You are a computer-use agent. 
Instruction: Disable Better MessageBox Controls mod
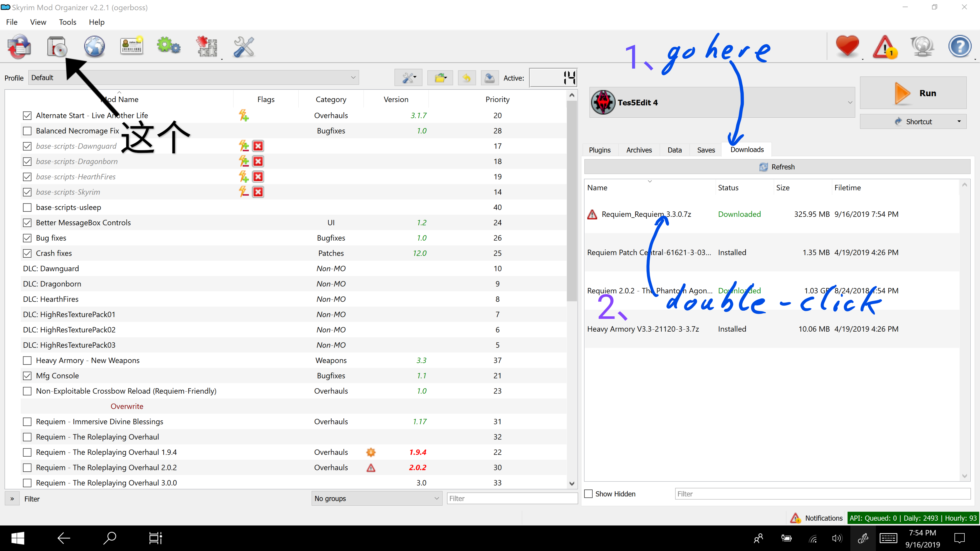coord(27,222)
